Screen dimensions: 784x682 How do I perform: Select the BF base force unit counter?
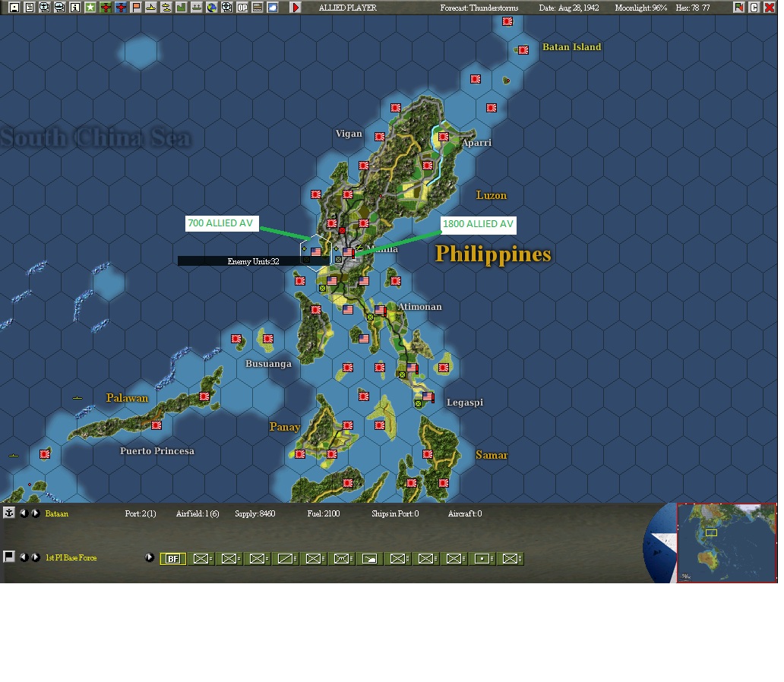[x=173, y=558]
